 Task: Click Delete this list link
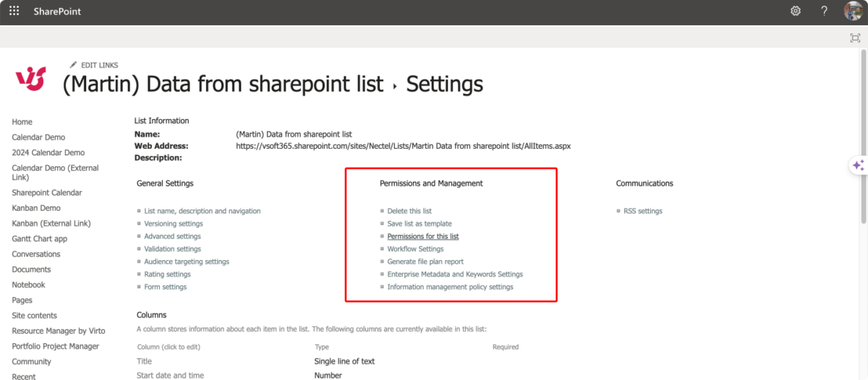click(409, 211)
